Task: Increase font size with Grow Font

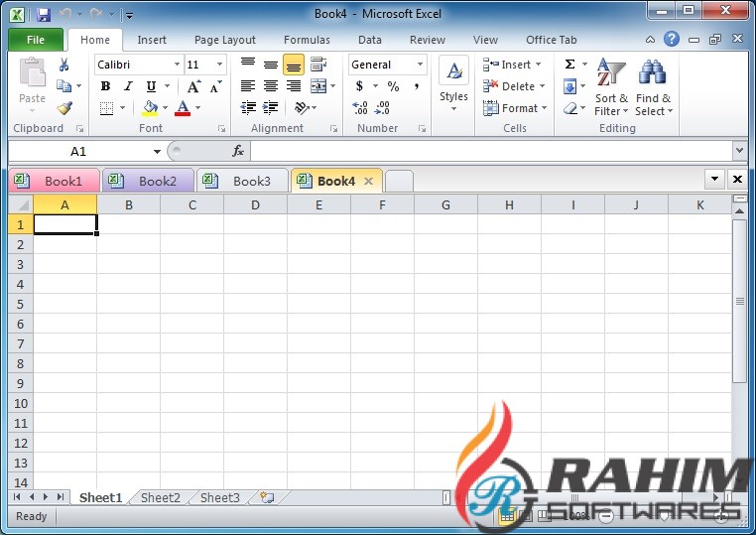Action: point(193,86)
